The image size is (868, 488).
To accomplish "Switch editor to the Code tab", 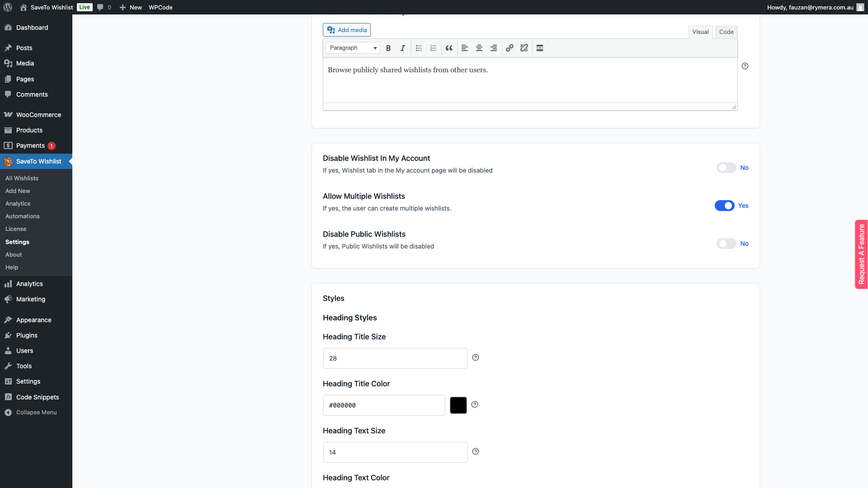I will [x=726, y=32].
